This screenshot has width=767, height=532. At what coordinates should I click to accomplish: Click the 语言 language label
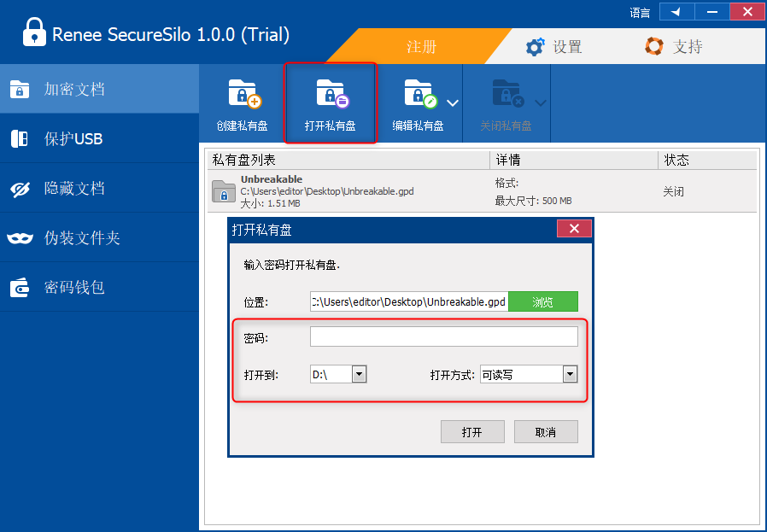pyautogui.click(x=640, y=13)
